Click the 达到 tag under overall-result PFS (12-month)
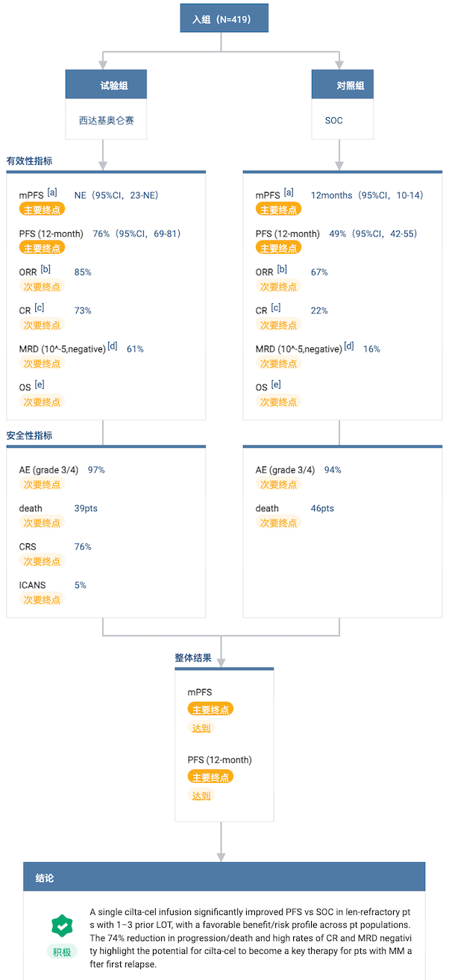This screenshot has width=449, height=980. [202, 796]
